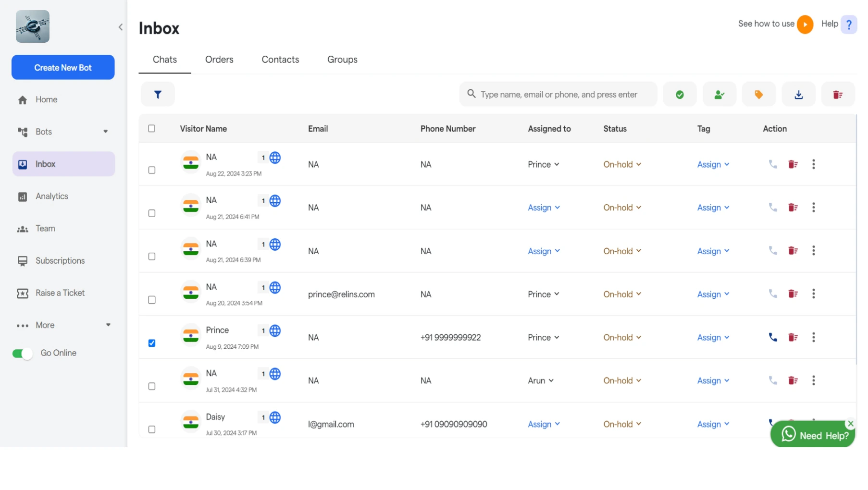This screenshot has width=868, height=490.
Task: Click the globe icon on the Prince chat
Action: 275,331
